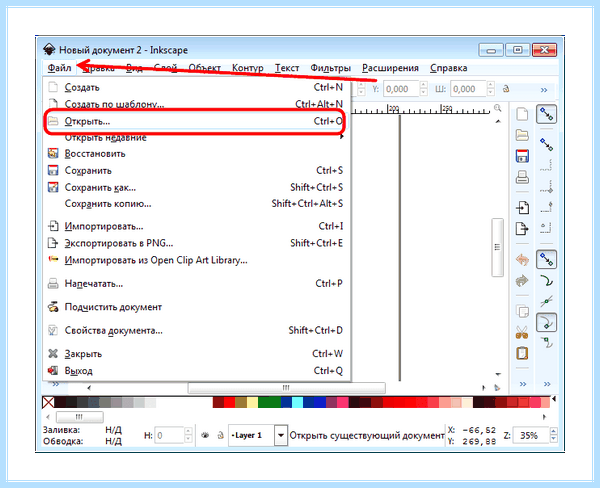Click the Export icon in the commands bar

tap(522, 228)
